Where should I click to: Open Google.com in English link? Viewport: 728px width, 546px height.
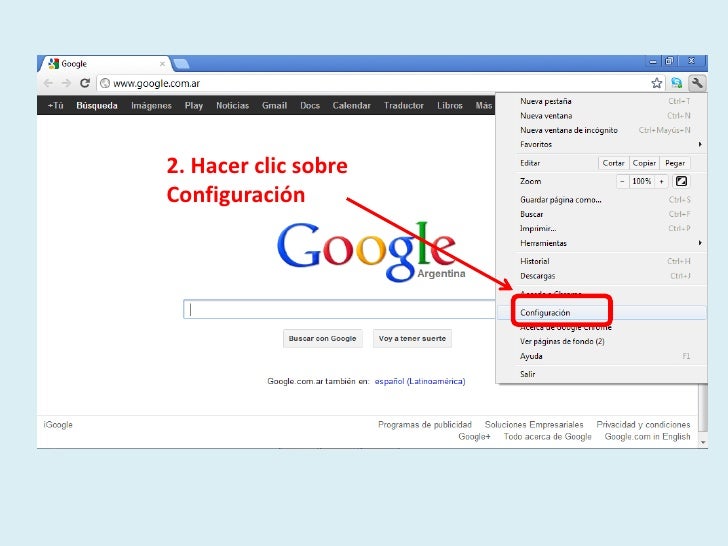[x=647, y=436]
